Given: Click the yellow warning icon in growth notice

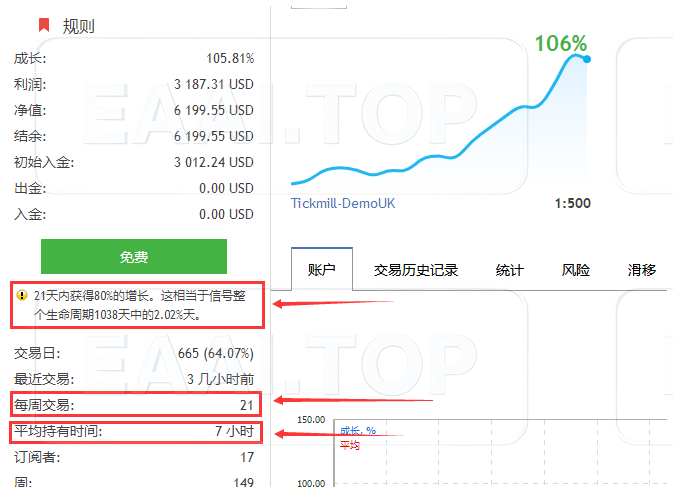Looking at the screenshot, I should click(21, 296).
